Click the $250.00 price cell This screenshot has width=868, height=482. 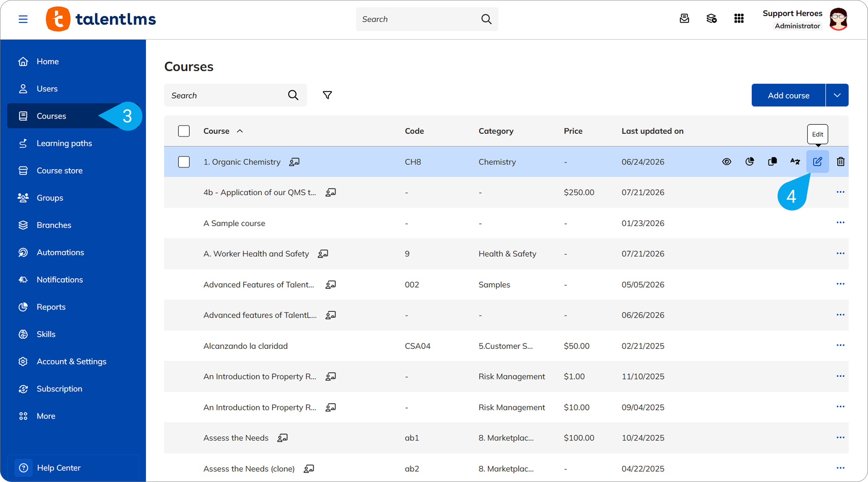579,193
